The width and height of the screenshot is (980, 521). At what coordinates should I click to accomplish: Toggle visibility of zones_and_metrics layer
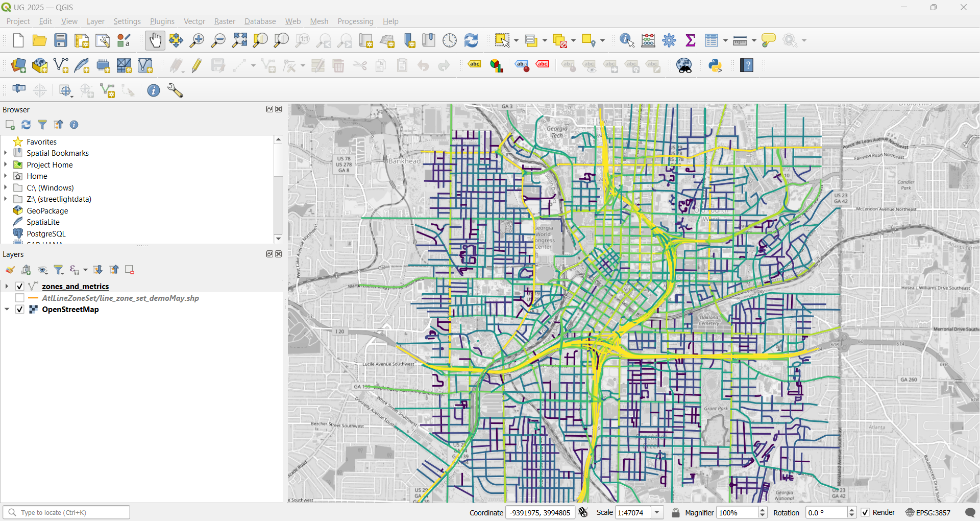point(20,287)
